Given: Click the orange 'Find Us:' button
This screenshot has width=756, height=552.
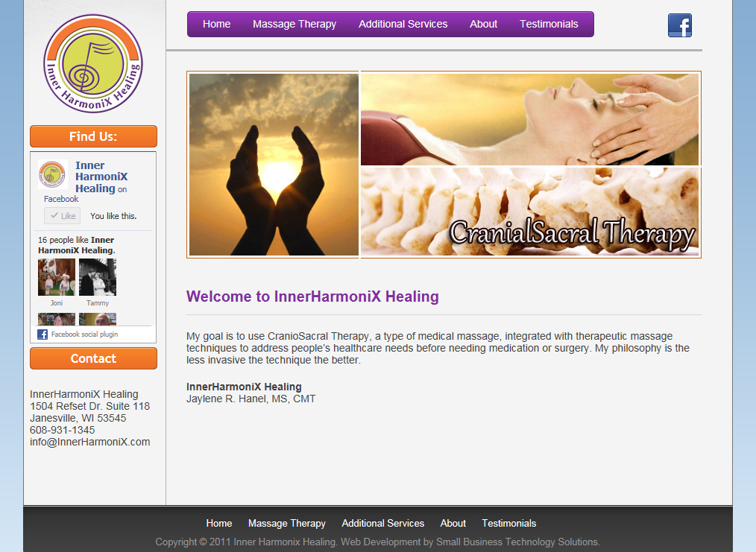Looking at the screenshot, I should click(x=93, y=136).
